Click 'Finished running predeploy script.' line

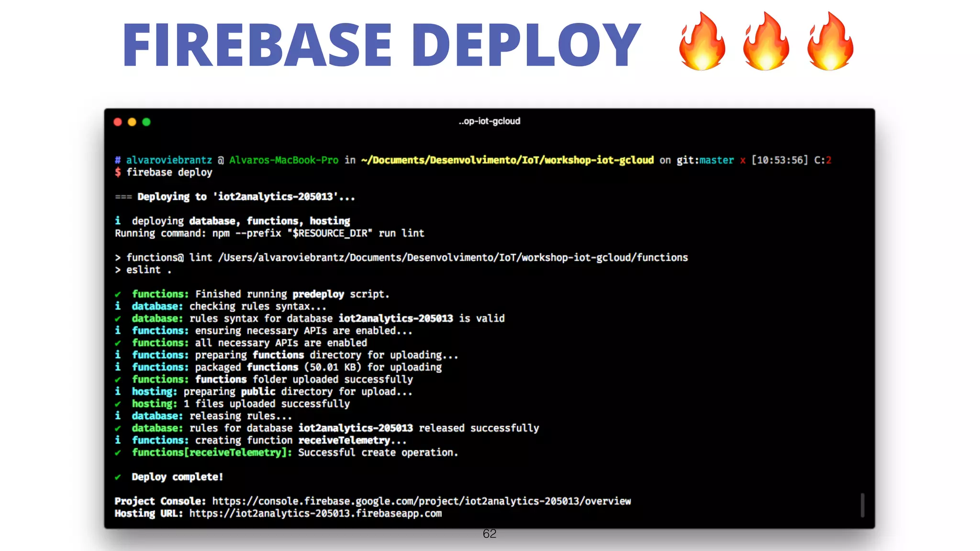[252, 294]
